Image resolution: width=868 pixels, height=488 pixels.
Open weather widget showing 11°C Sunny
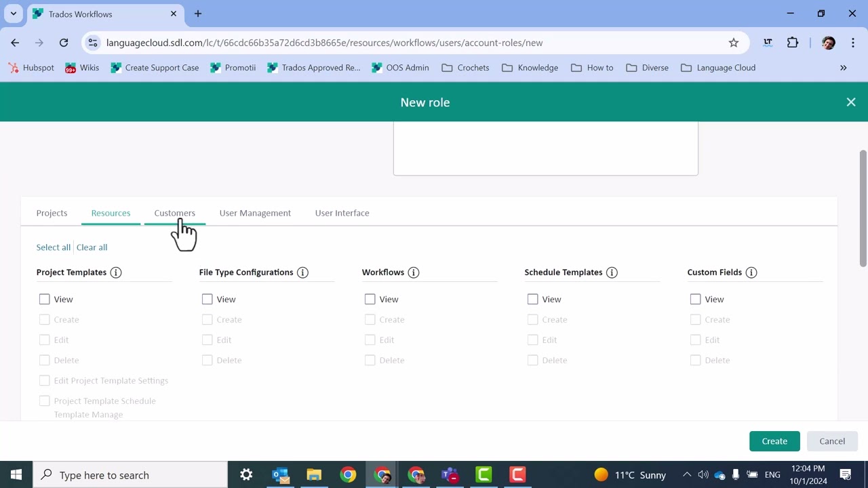click(x=630, y=474)
